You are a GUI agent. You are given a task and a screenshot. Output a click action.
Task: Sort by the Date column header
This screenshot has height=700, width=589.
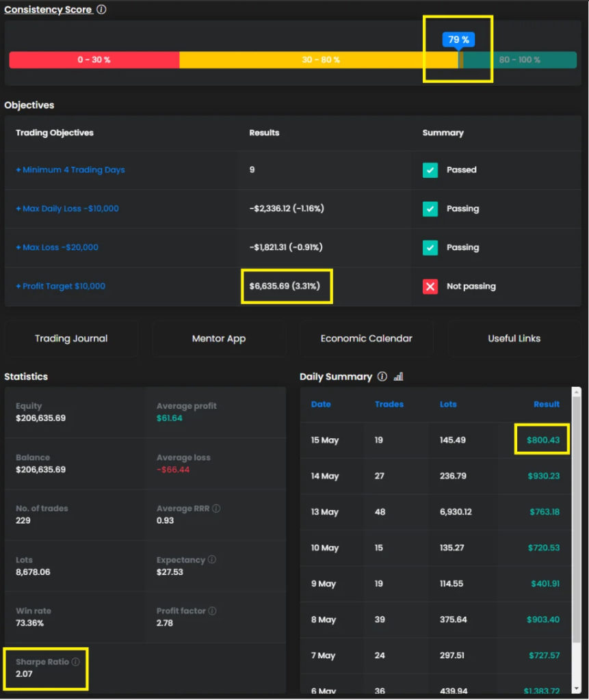tap(321, 404)
